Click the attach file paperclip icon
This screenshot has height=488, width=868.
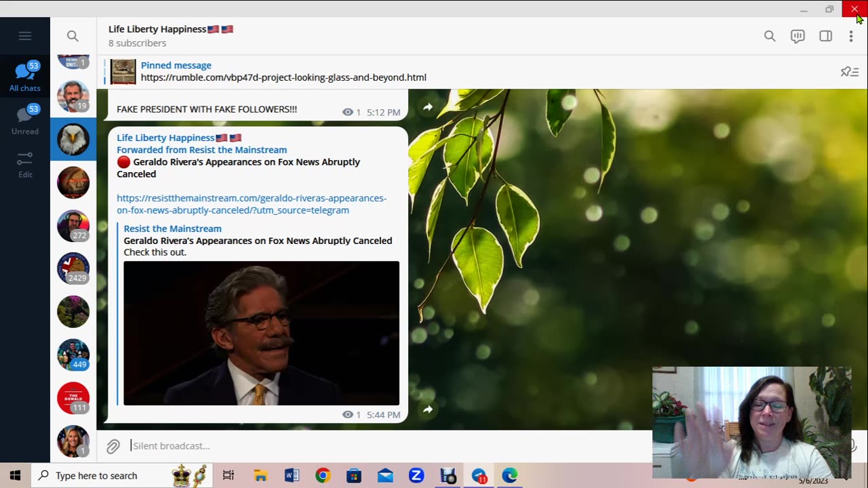click(x=113, y=446)
